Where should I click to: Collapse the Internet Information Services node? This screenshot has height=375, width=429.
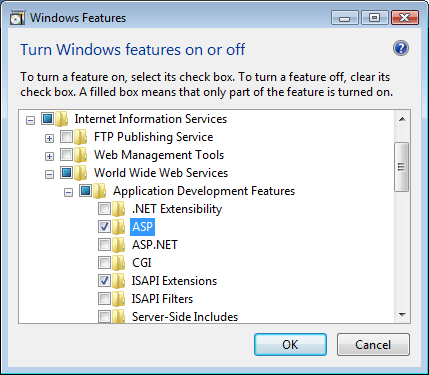pos(30,120)
